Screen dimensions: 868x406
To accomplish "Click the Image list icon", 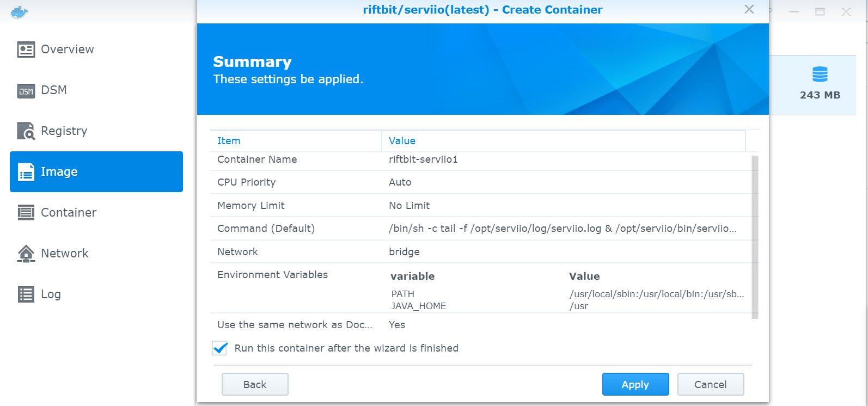I will click(x=26, y=172).
